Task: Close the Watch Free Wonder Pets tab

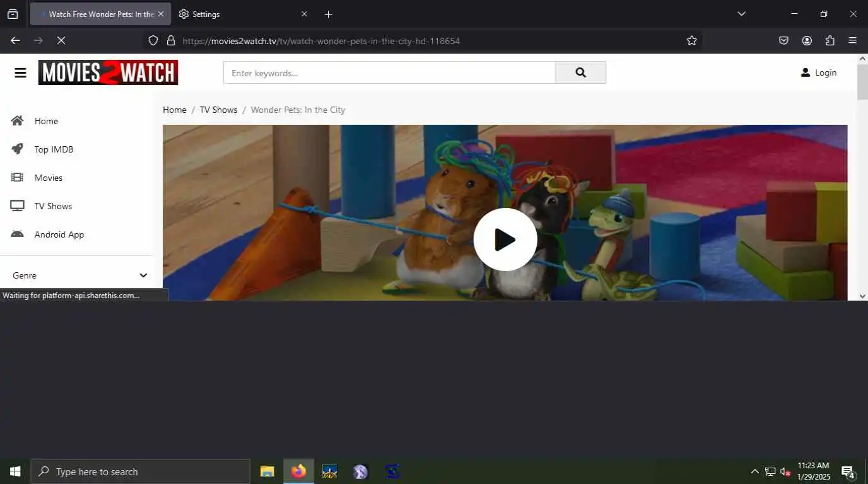Action: pyautogui.click(x=161, y=14)
